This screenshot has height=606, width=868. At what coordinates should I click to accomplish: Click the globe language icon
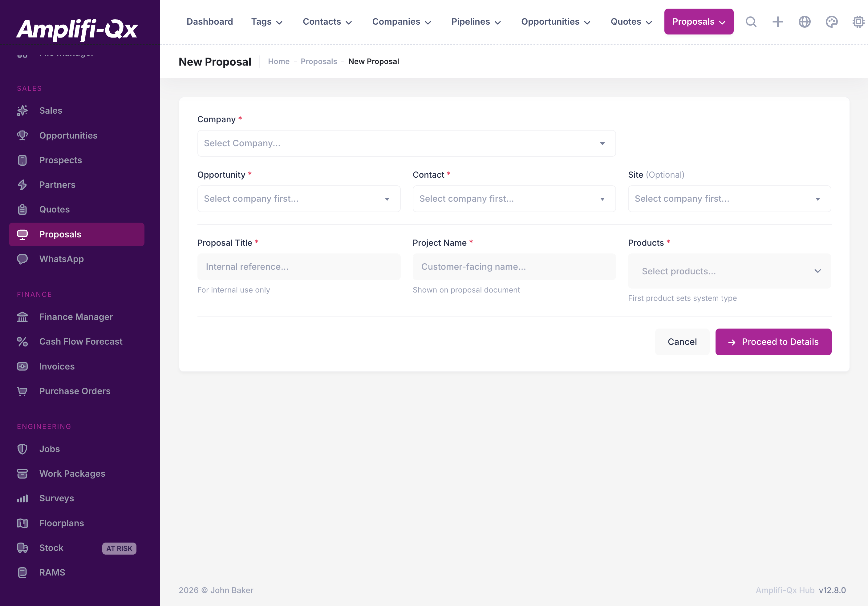805,22
